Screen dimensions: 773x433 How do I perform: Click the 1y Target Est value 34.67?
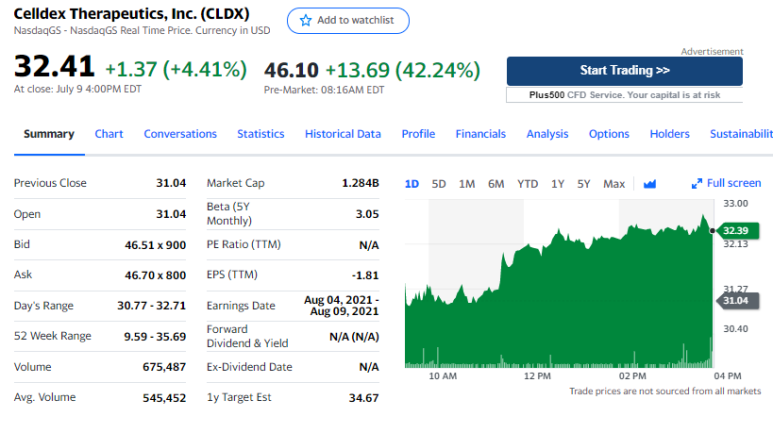point(364,398)
